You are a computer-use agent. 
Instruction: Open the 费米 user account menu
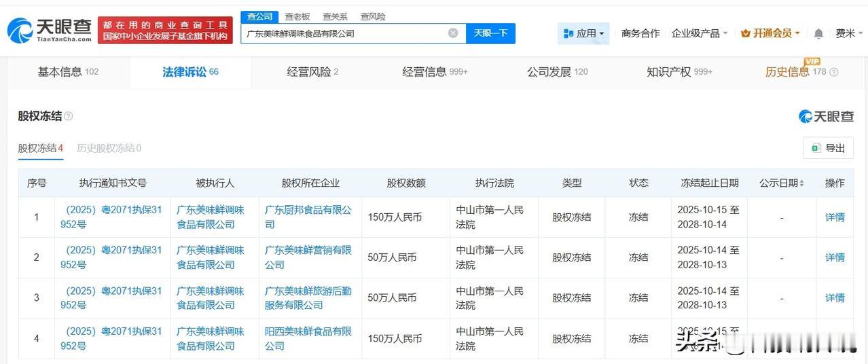click(849, 33)
